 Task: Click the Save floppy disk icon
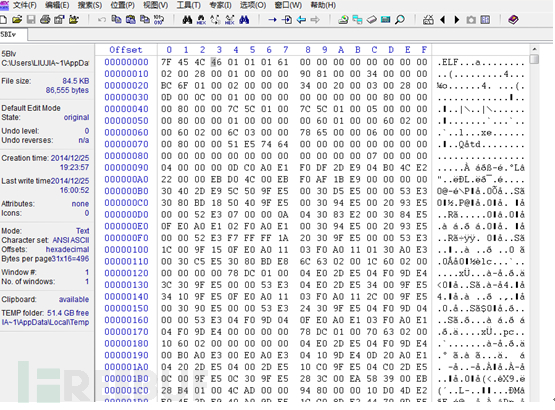point(31,19)
